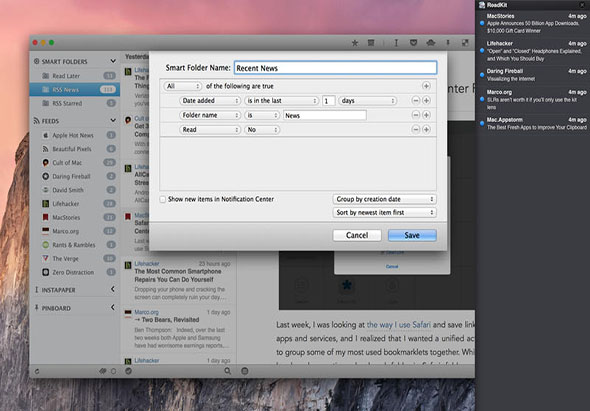Add rule after the Read row
The height and width of the screenshot is (411, 590).
coord(426,130)
